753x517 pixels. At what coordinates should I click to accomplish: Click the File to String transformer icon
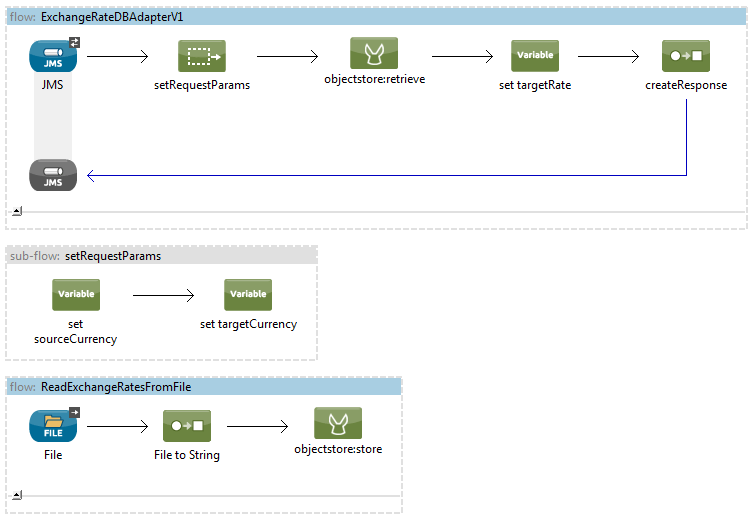(189, 425)
